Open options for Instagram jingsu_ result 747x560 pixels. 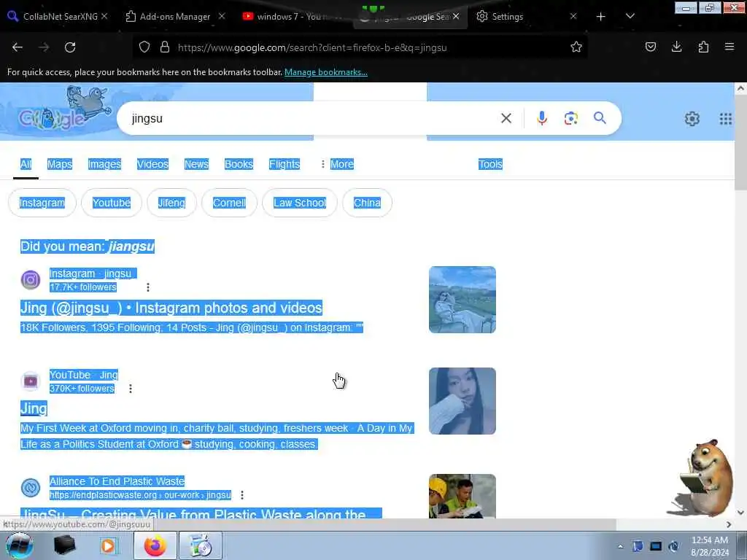tap(148, 287)
